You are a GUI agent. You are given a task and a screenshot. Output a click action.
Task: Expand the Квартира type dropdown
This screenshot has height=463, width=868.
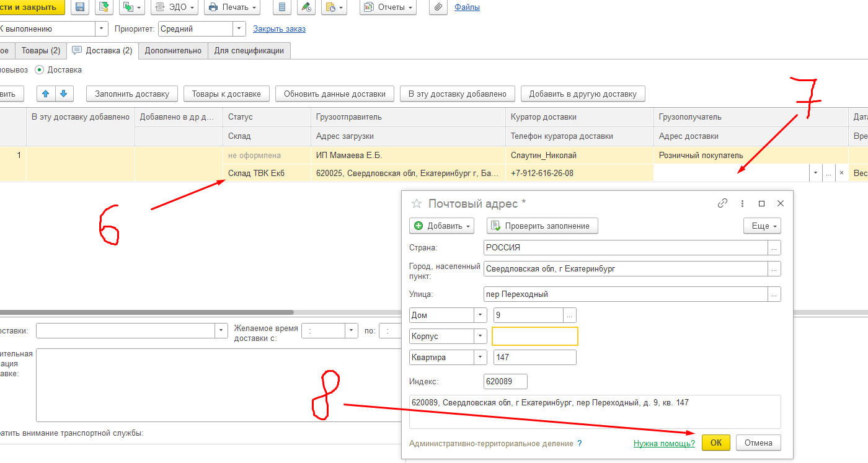(481, 357)
